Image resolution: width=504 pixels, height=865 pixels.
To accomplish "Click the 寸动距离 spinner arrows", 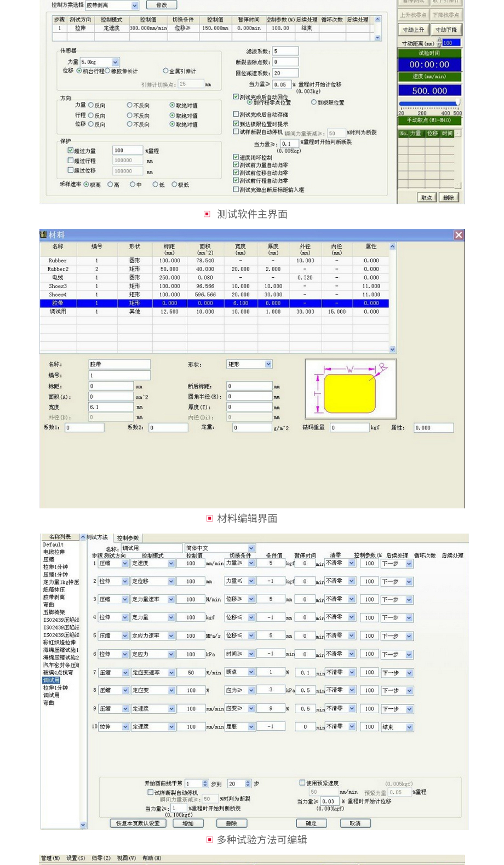I will click(x=439, y=43).
